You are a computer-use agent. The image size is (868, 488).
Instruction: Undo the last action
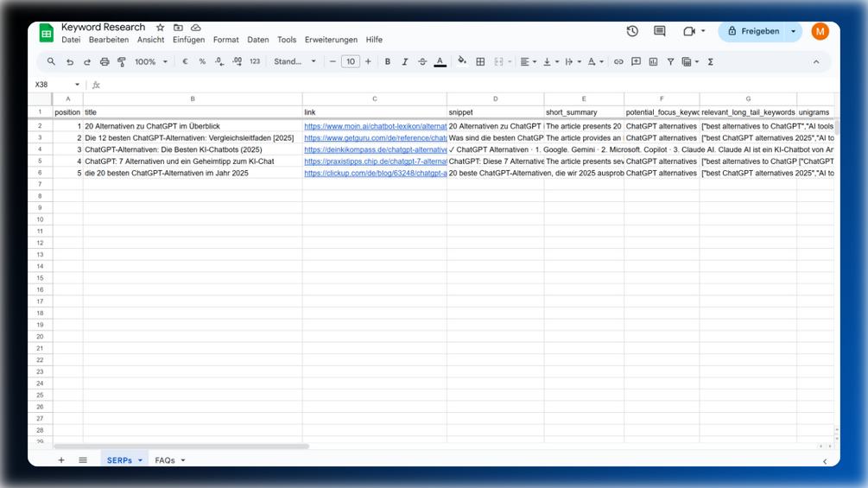click(x=70, y=62)
